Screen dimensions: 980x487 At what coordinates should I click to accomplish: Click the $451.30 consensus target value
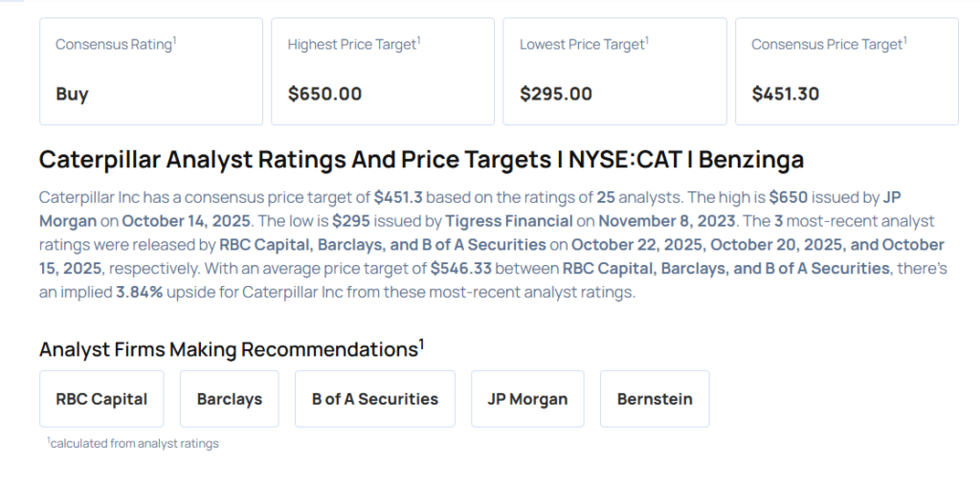[x=786, y=94]
